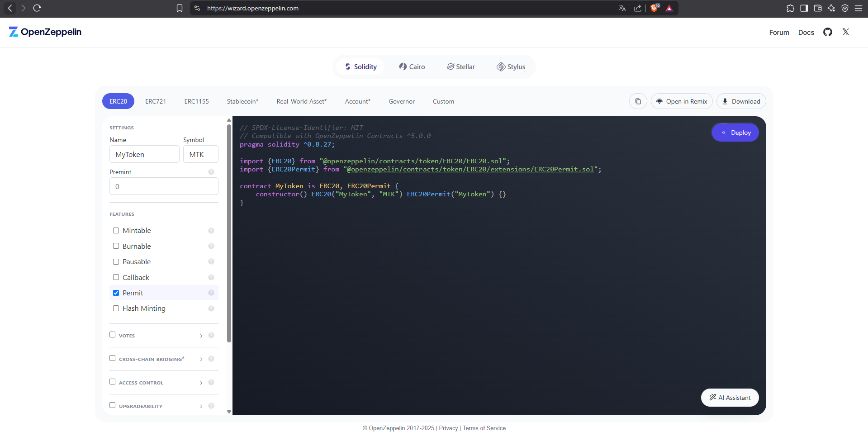Click the scroll down arrow of settings panel
The image size is (868, 446).
click(x=229, y=412)
